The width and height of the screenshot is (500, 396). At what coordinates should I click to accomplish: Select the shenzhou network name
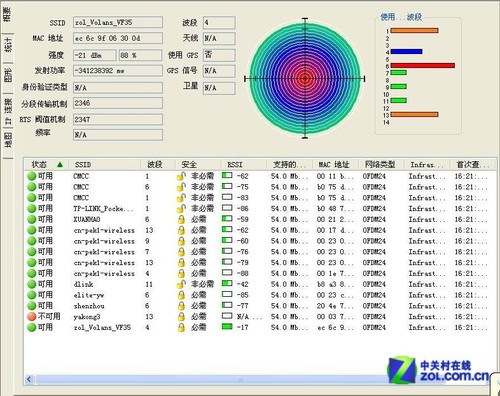89,306
